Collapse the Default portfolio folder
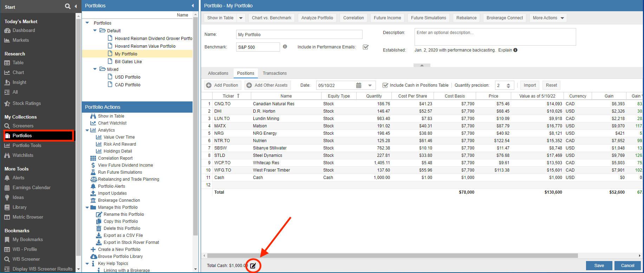This screenshot has height=273, width=644. coord(95,31)
